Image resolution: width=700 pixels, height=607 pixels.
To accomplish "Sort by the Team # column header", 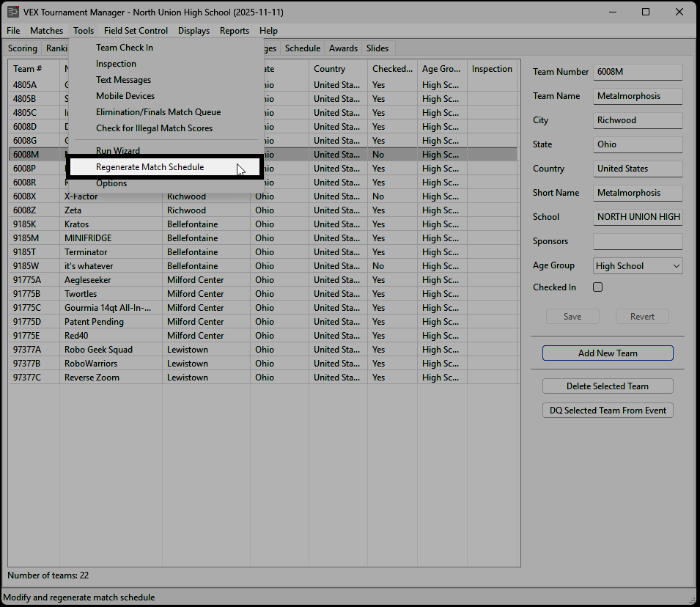I will [x=34, y=69].
